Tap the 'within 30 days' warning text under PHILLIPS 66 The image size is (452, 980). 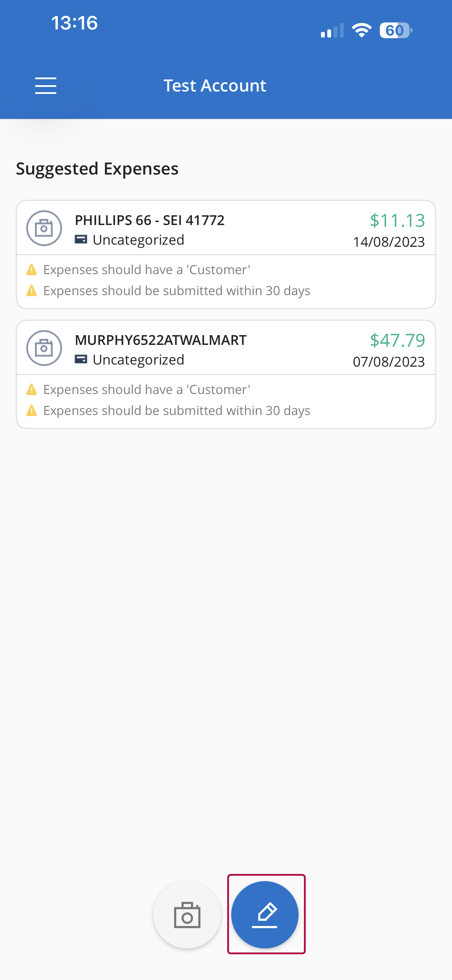(x=177, y=291)
